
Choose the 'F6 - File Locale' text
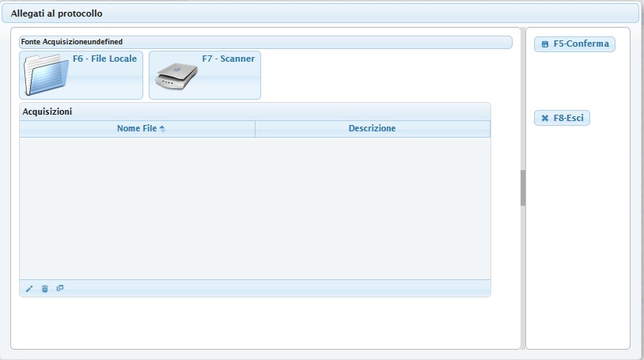tap(104, 59)
